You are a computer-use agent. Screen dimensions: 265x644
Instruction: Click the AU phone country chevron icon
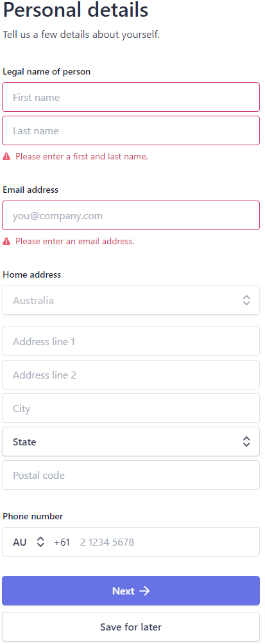[40, 542]
